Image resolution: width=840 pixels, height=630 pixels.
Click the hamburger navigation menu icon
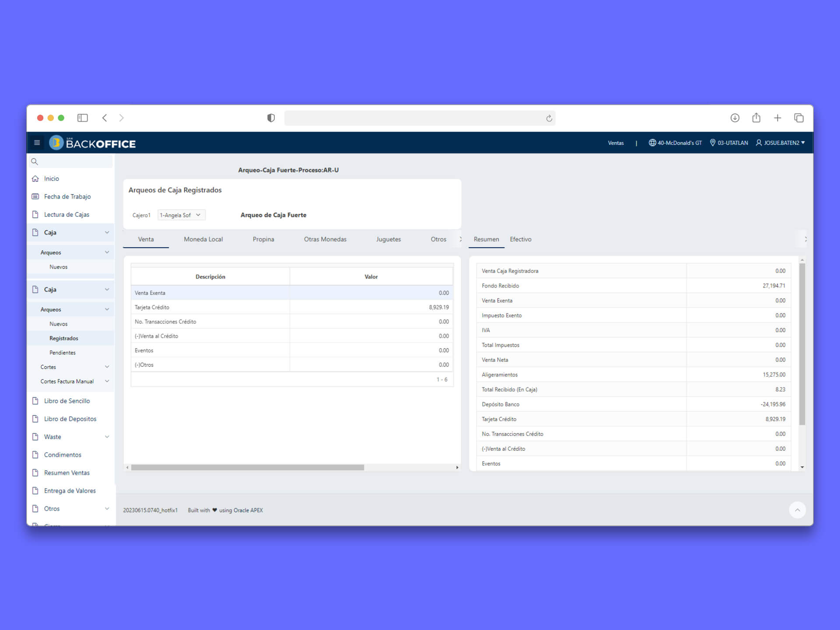click(x=37, y=143)
